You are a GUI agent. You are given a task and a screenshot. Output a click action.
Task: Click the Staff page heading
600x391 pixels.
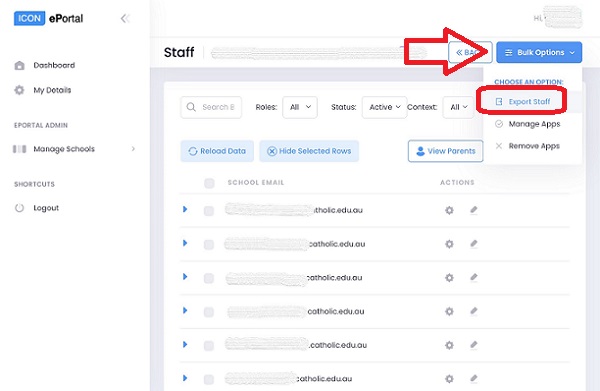click(x=179, y=52)
